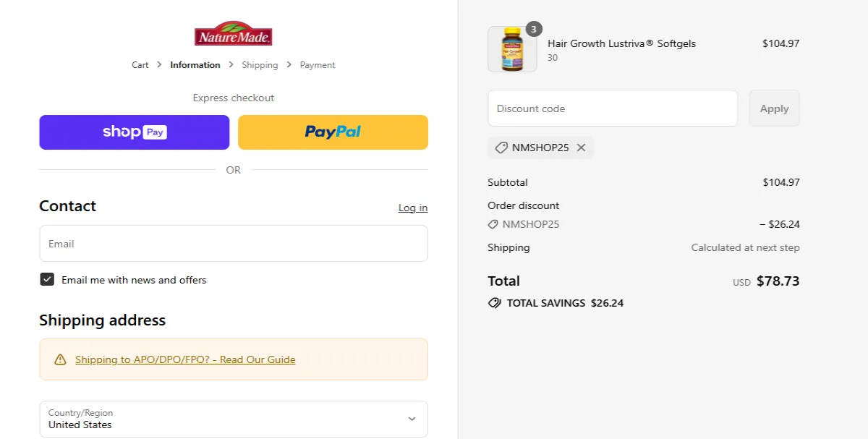Select the Information breadcrumb step
868x439 pixels.
click(x=195, y=64)
